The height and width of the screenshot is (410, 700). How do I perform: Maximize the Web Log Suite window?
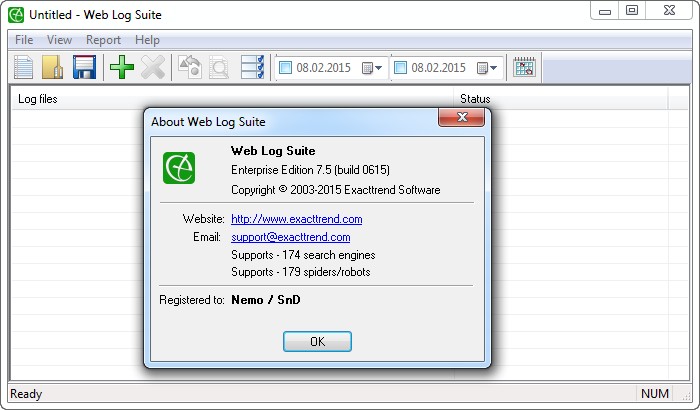[632, 11]
